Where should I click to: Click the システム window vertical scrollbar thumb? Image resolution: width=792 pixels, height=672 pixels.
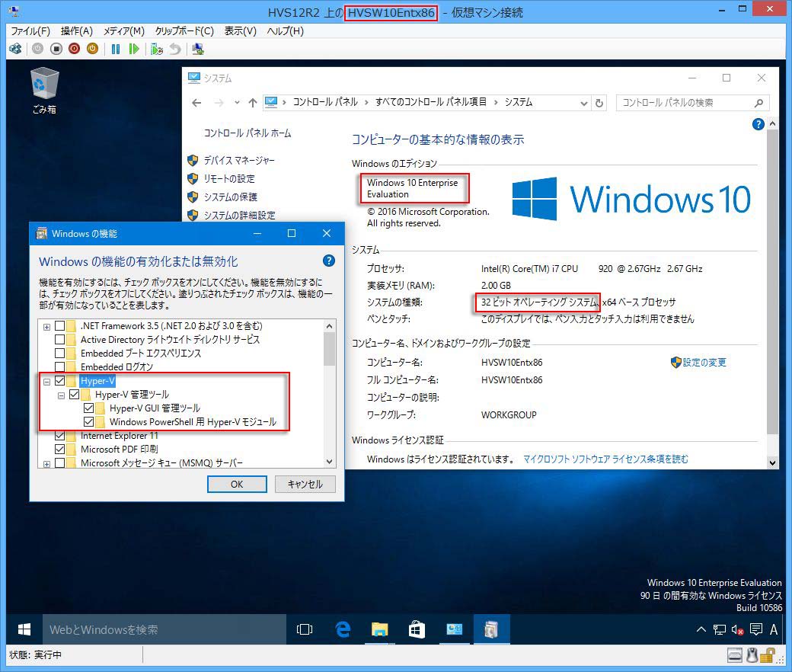click(x=771, y=282)
